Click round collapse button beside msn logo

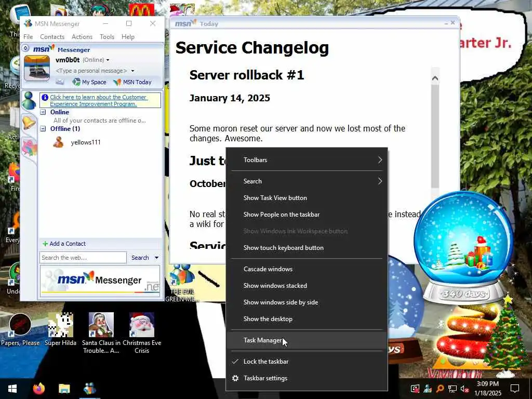(25, 48)
